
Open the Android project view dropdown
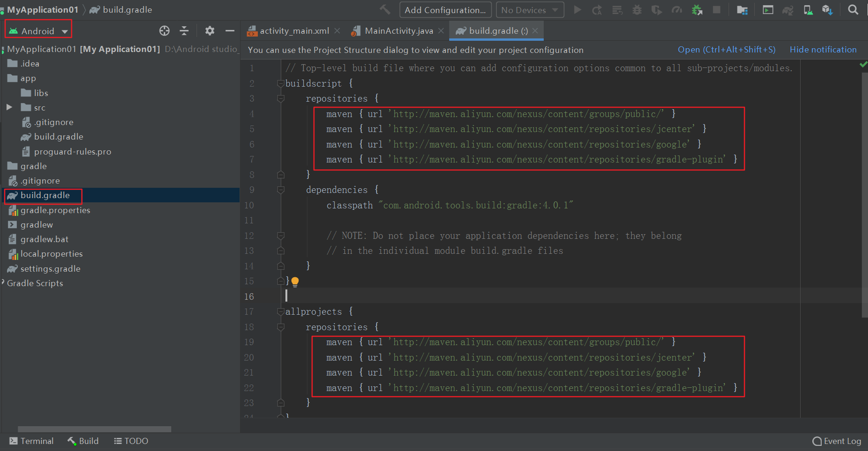coord(39,31)
